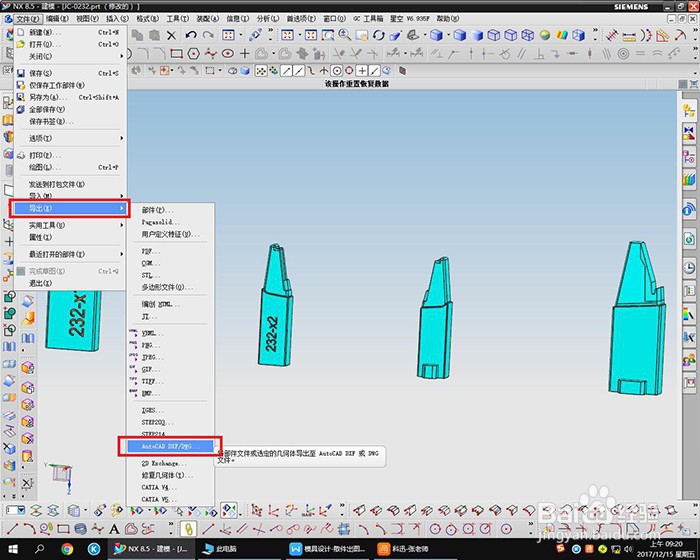Click taskbar search magnifier icon
The image size is (700, 560).
pyautogui.click(x=40, y=548)
